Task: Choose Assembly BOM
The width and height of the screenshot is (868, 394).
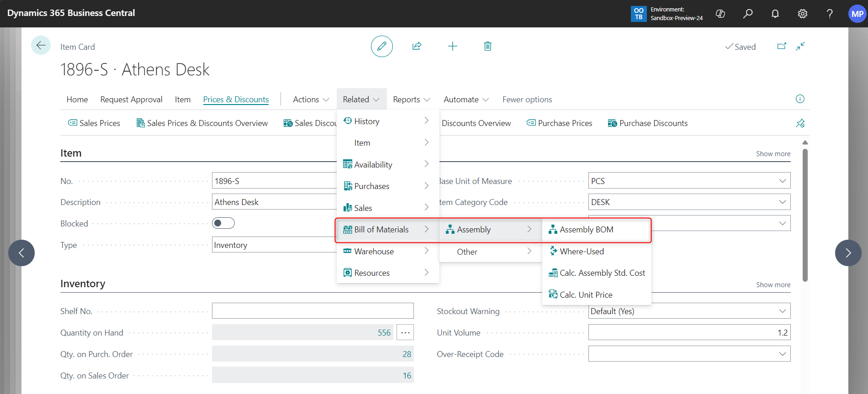Action: [x=597, y=230]
